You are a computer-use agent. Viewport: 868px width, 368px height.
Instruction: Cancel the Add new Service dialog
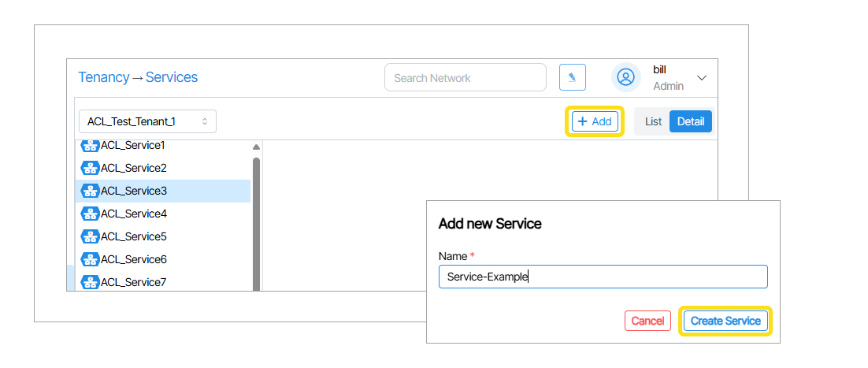(647, 321)
